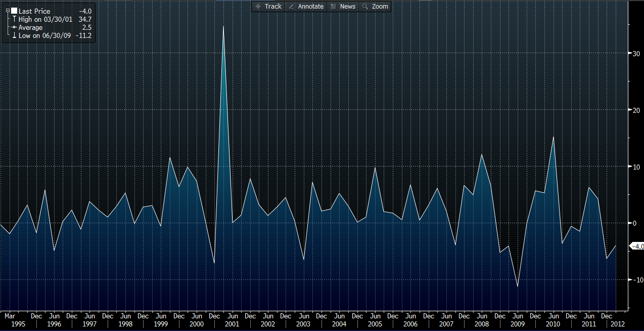Select the Average legend label text

(x=30, y=27)
